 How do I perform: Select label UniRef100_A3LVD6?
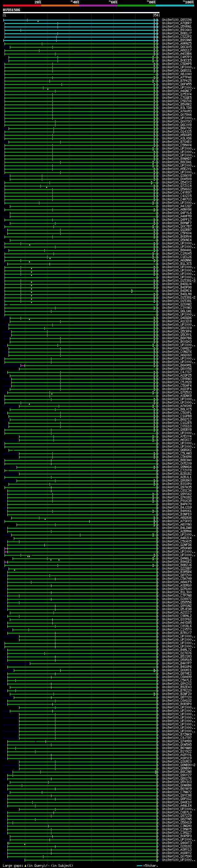[x=177, y=138]
